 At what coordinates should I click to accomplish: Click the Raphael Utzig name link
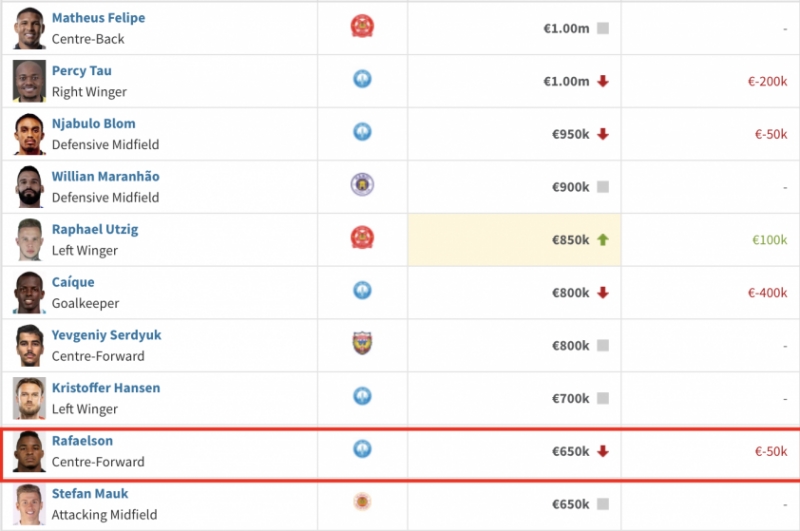(x=95, y=229)
